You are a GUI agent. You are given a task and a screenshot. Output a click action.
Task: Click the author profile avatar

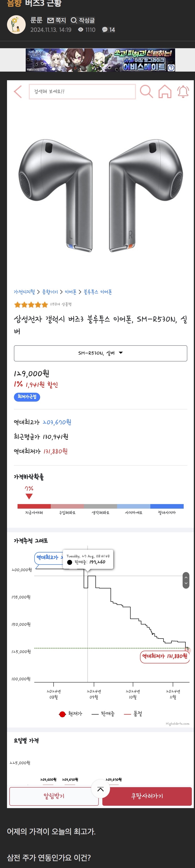pos(16,24)
